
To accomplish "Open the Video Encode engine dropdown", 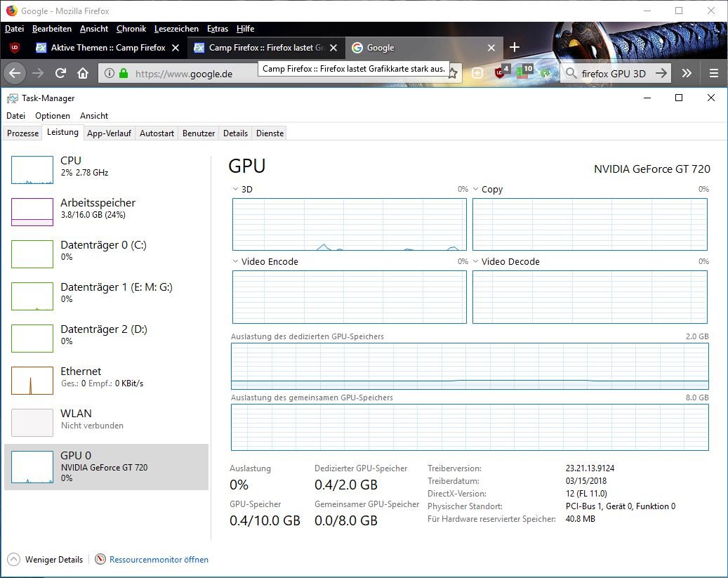I will click(236, 262).
